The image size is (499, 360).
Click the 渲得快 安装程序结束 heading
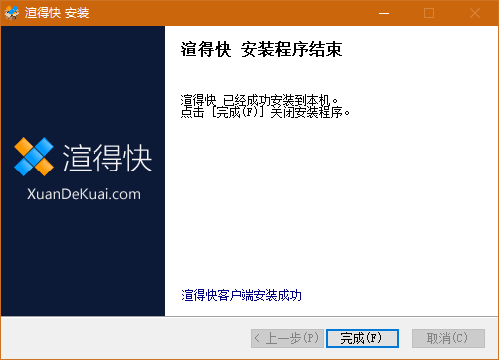tap(261, 50)
